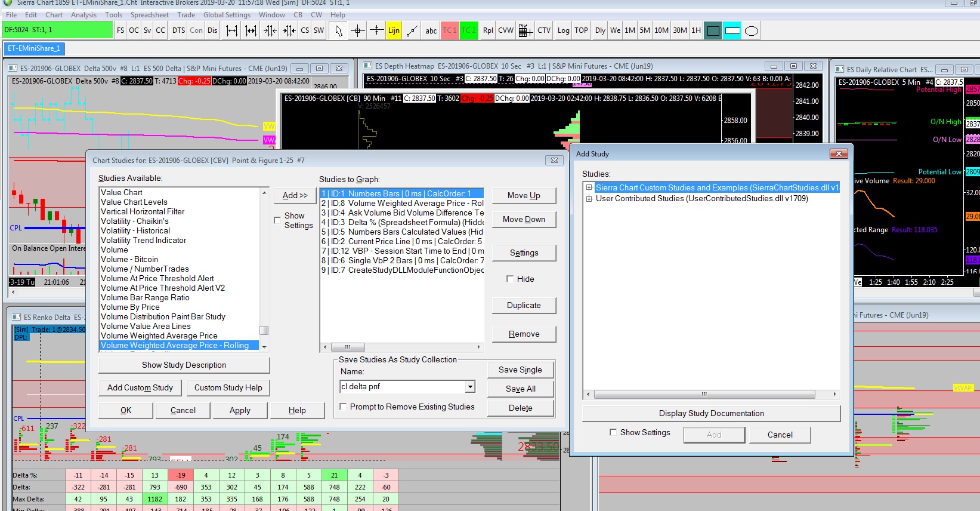Select the ellipse drawing tool
This screenshot has height=511, width=980.
(x=752, y=30)
